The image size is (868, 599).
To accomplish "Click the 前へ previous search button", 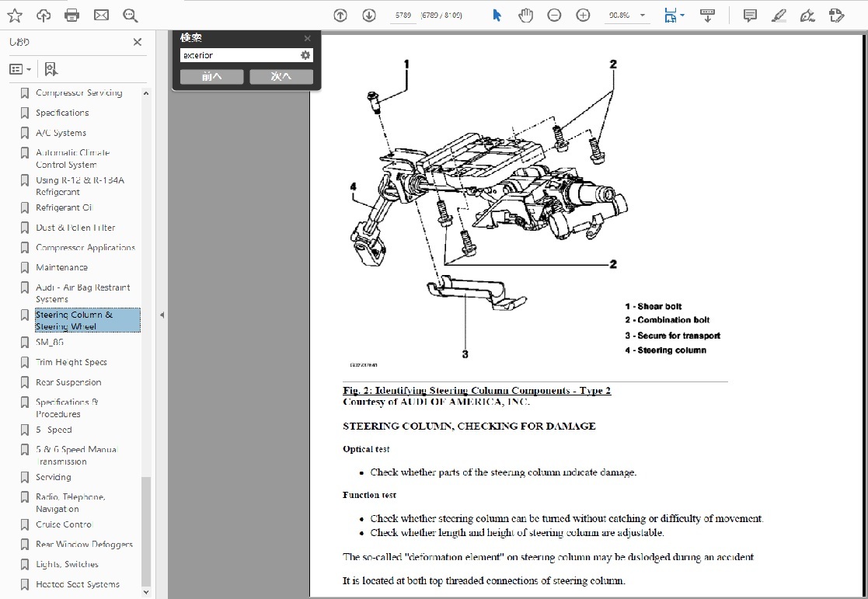I will click(211, 77).
